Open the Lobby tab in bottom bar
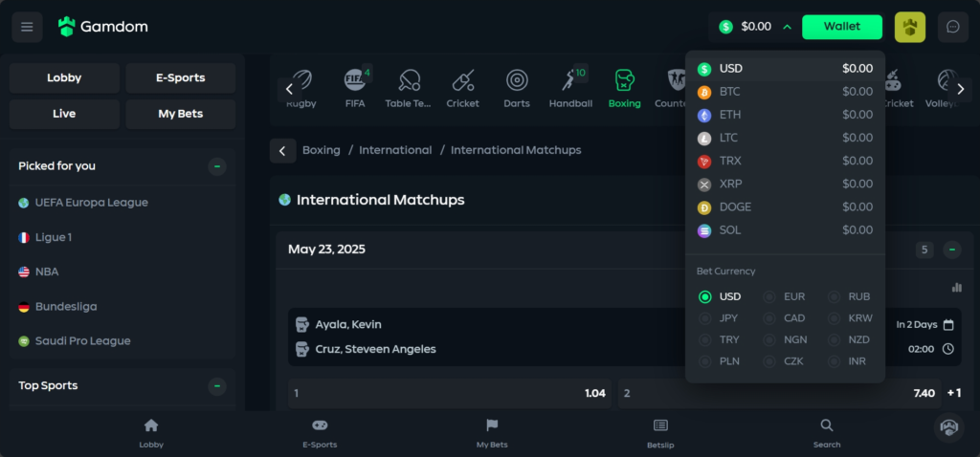 151,434
